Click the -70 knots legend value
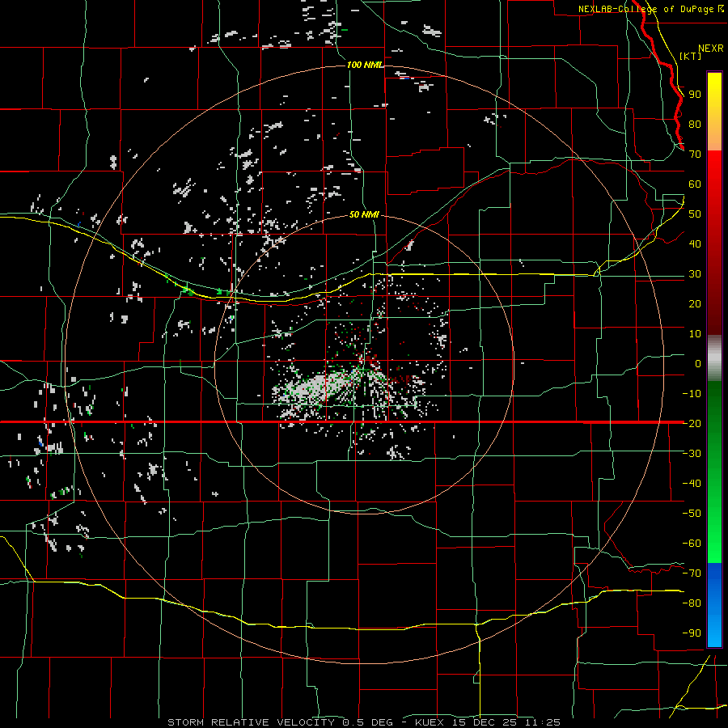The height and width of the screenshot is (728, 728). tap(692, 574)
